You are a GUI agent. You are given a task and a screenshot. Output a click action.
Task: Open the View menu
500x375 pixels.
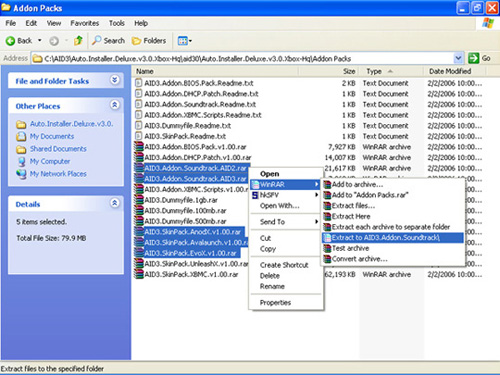click(x=54, y=23)
